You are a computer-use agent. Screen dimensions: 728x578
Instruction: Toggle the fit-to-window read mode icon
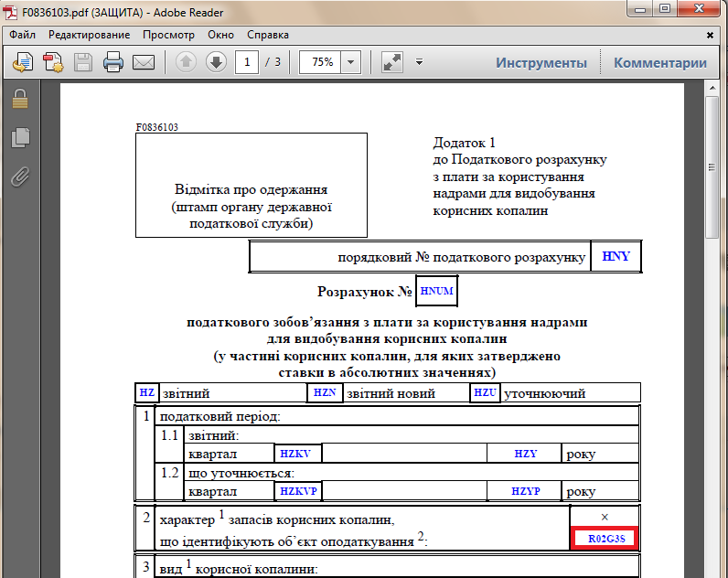pos(391,62)
